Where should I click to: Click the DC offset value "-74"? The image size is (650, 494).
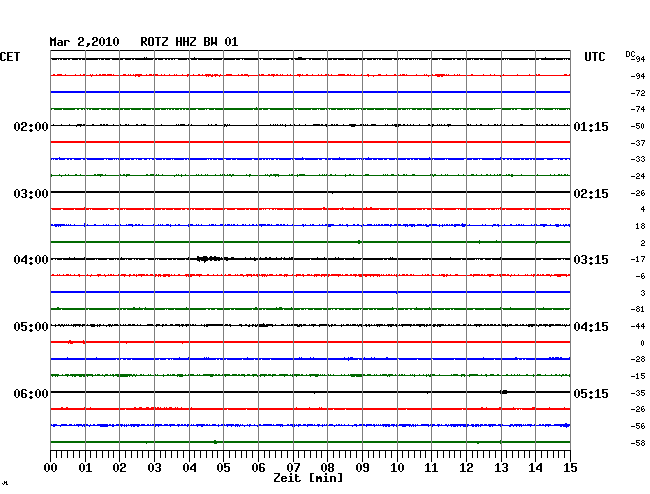638,109
